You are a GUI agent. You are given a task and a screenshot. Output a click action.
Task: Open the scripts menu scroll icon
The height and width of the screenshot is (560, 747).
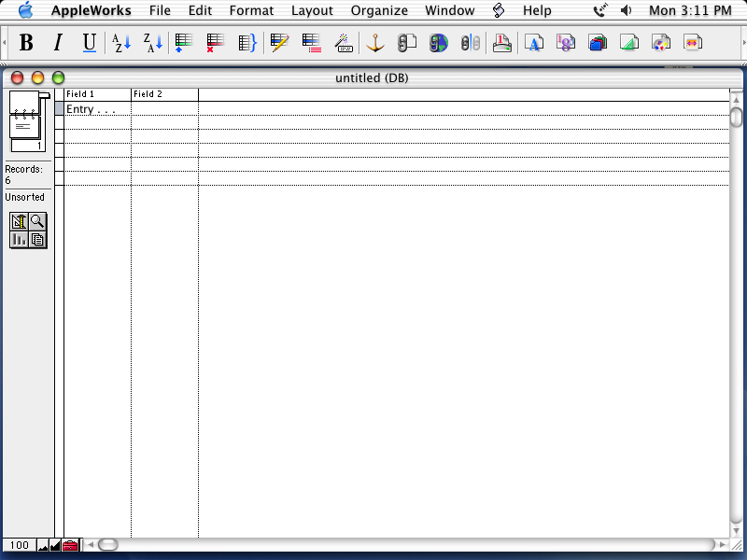click(x=499, y=10)
